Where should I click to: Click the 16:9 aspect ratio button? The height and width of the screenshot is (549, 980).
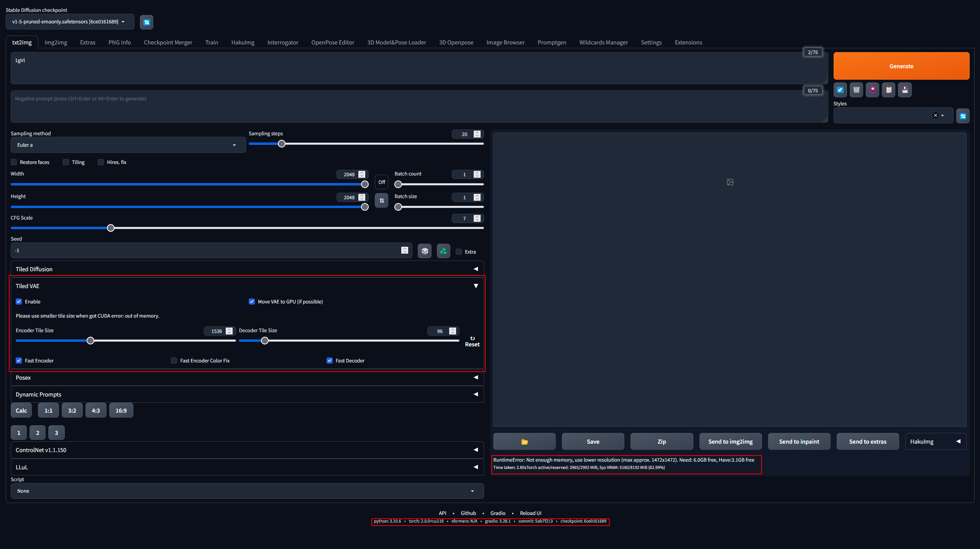[121, 410]
